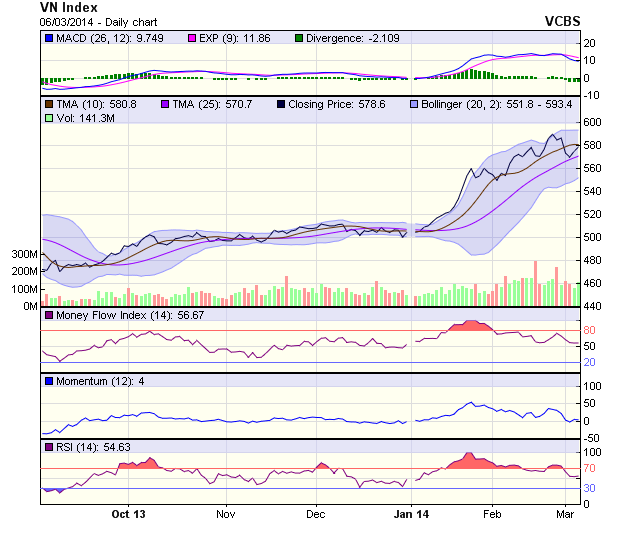Click the green Divergence legend marker

299,38
